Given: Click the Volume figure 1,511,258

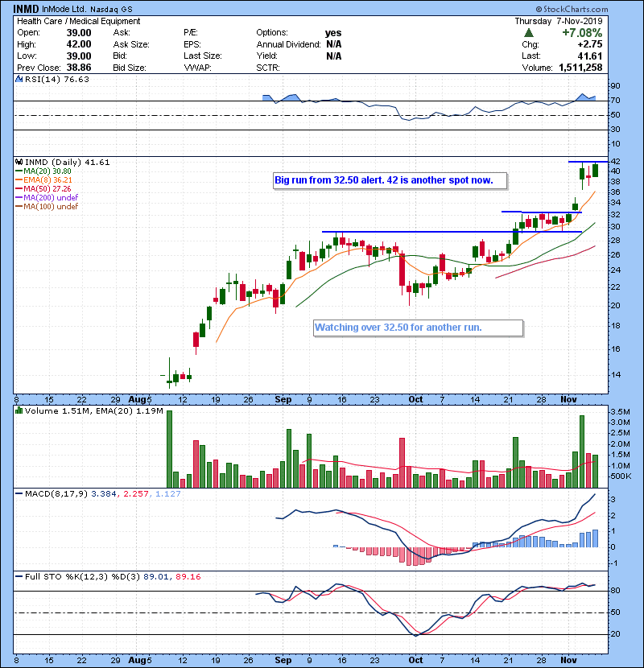Looking at the screenshot, I should point(580,68).
